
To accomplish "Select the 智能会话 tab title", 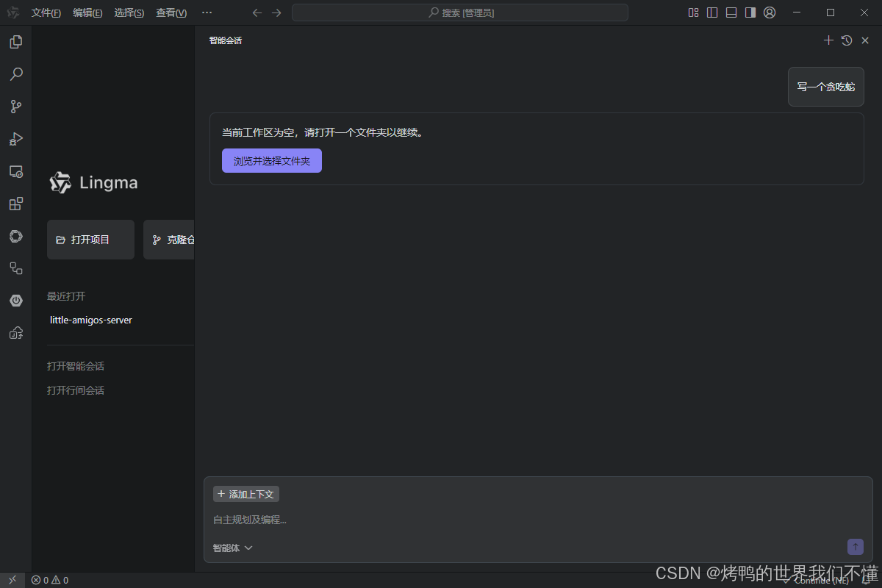I will [225, 40].
